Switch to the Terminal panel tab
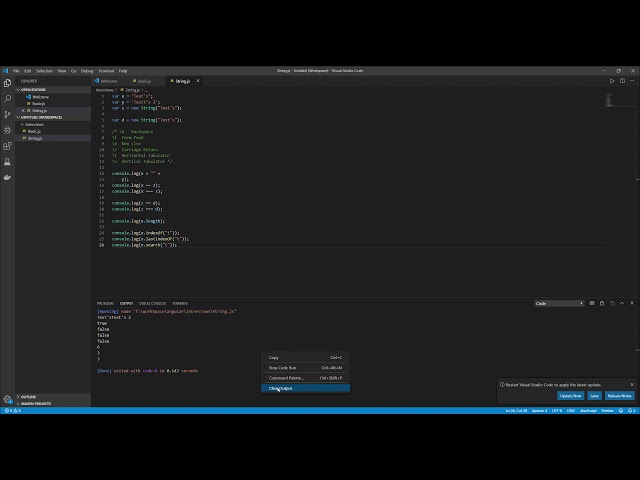Image resolution: width=640 pixels, height=480 pixels. (x=180, y=303)
